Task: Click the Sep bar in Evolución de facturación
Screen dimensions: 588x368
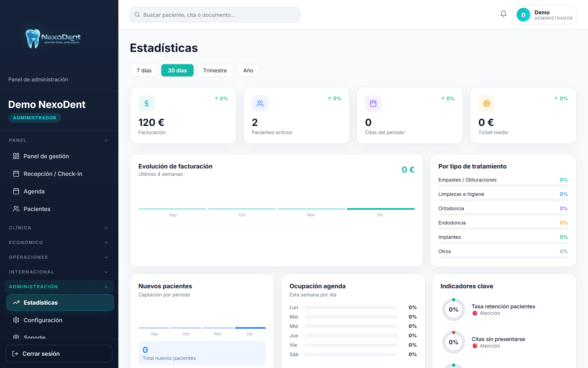Action: 173,209
